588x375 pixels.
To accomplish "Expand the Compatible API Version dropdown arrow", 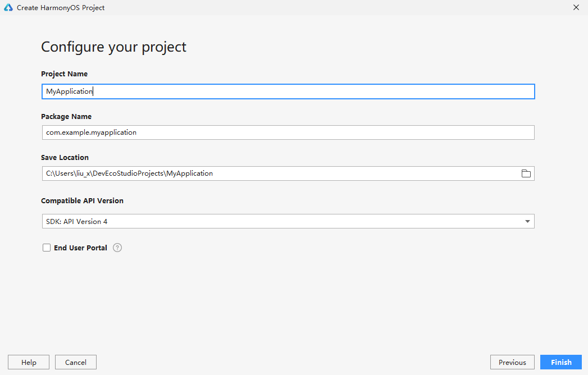I will click(x=527, y=222).
